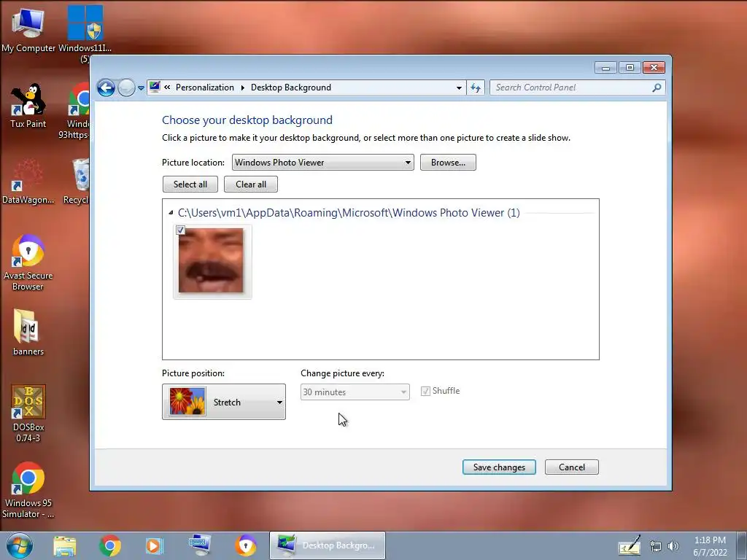This screenshot has height=560, width=747.
Task: Select Avast Secure Browser desktop icon
Action: 28,262
